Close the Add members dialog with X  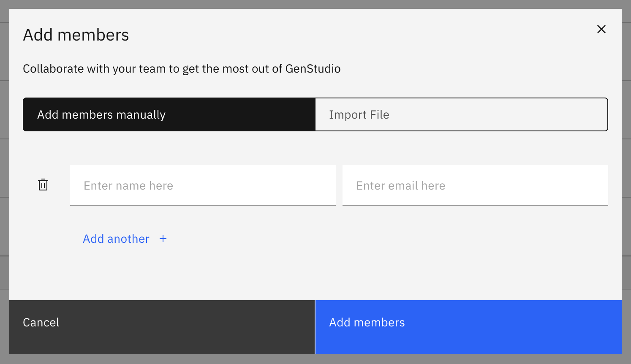click(601, 29)
